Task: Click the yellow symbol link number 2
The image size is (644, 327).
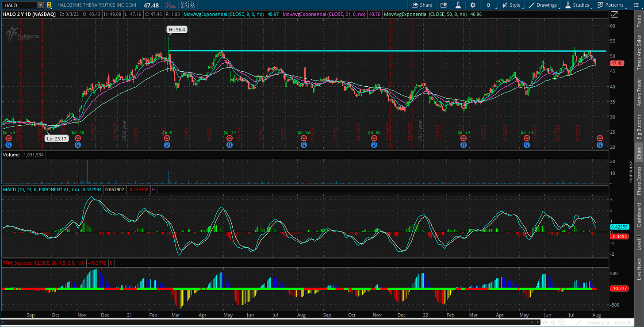Action: click(49, 5)
